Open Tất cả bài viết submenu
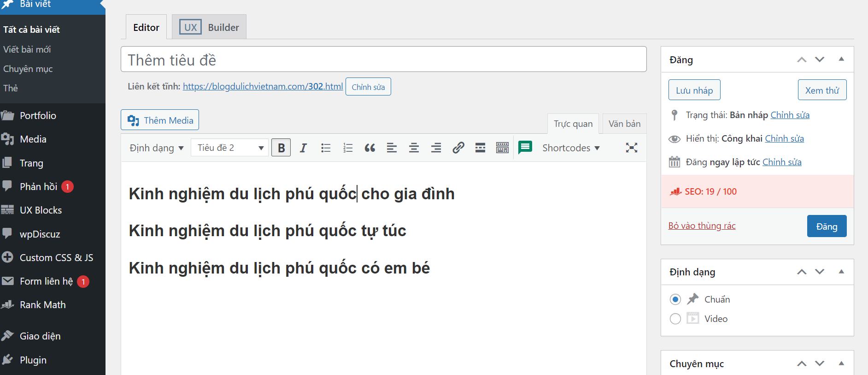868x375 pixels. 31,30
